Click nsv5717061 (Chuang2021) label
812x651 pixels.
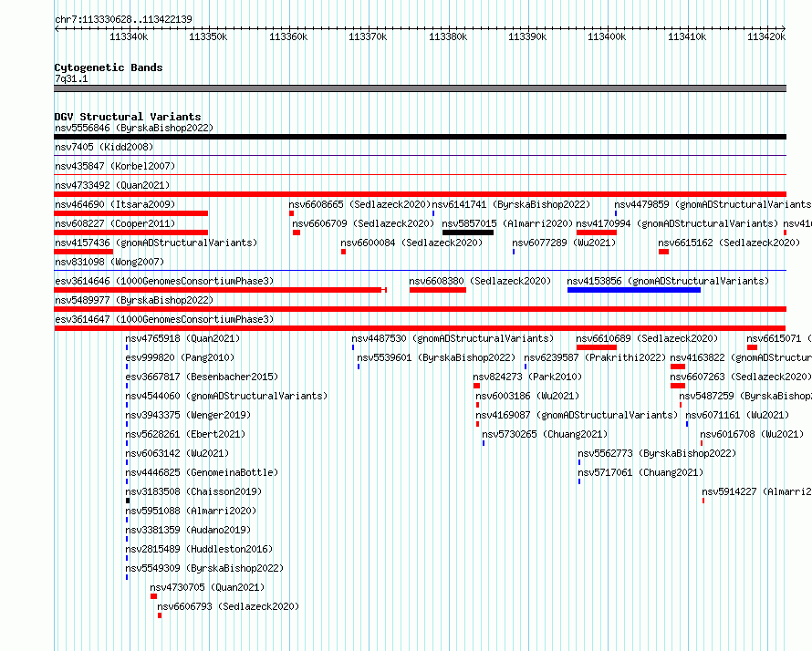point(640,472)
